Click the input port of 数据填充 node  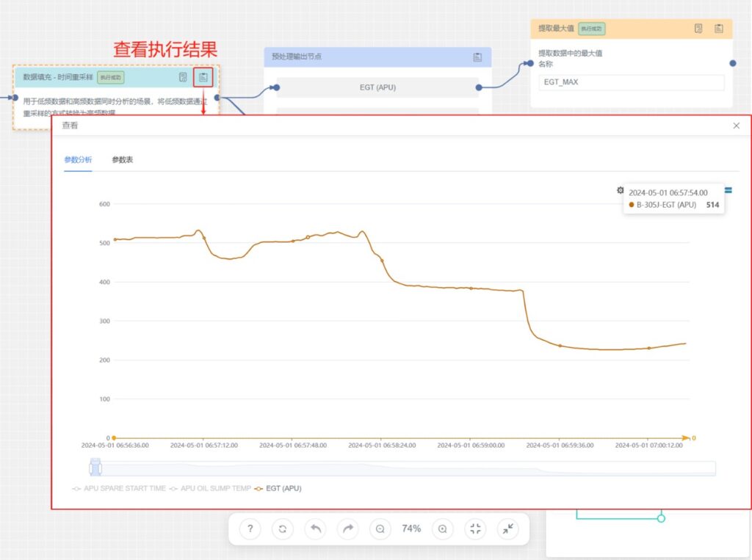[15, 98]
